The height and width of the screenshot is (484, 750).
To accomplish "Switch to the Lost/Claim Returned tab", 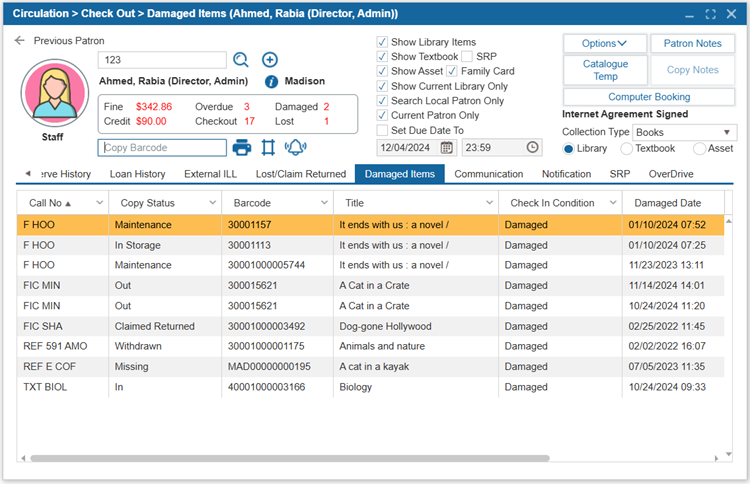I will [x=300, y=174].
